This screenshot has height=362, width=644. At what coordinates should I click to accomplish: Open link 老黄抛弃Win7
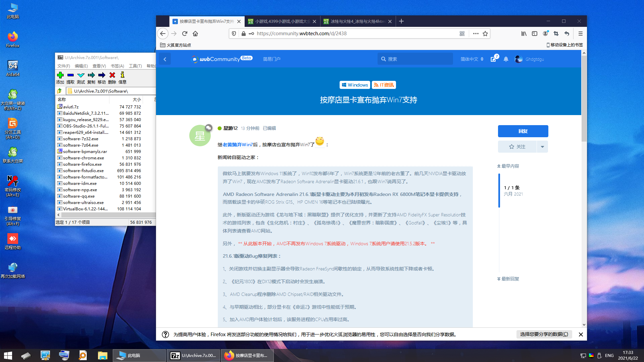238,145
